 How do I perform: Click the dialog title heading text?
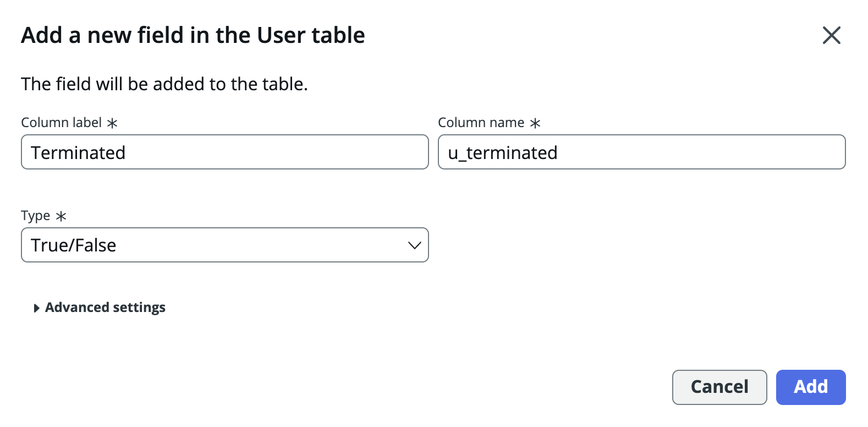[193, 35]
